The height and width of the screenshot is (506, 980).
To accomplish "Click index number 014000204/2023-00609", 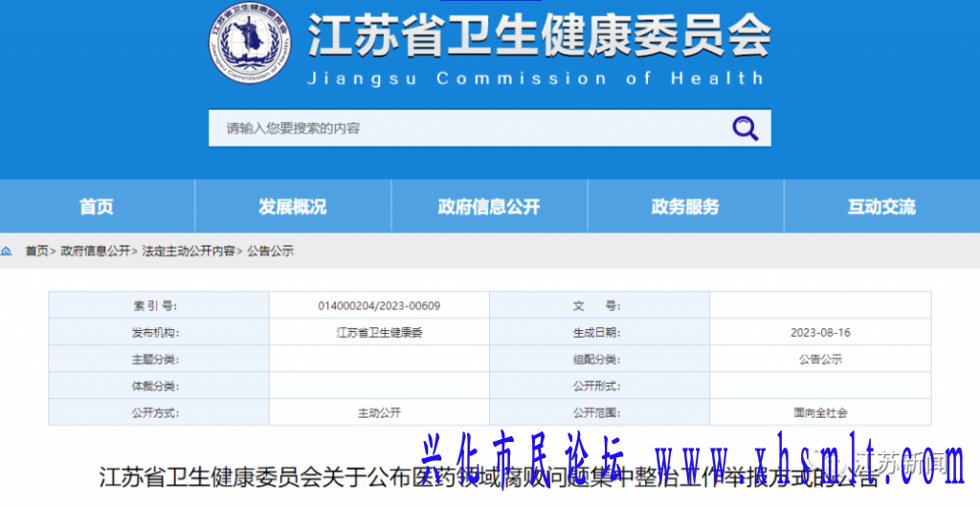I will [x=379, y=306].
